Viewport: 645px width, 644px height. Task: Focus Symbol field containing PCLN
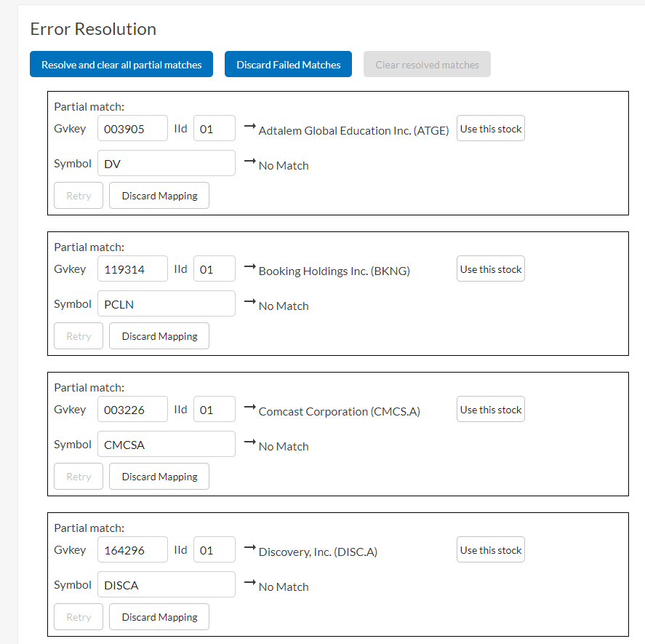pyautogui.click(x=167, y=304)
